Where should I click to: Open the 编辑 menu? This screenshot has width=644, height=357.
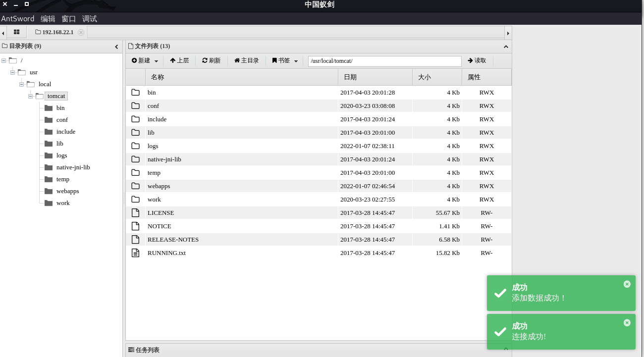click(48, 19)
